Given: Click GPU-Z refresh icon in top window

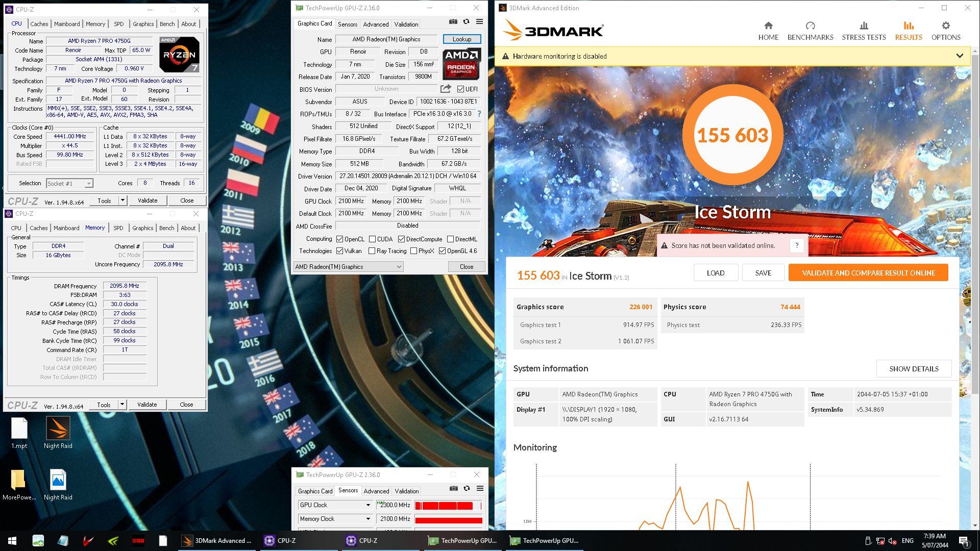Looking at the screenshot, I should (466, 22).
